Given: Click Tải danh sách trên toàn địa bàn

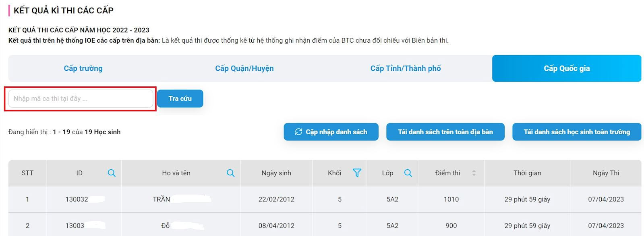Looking at the screenshot, I should [x=445, y=132].
